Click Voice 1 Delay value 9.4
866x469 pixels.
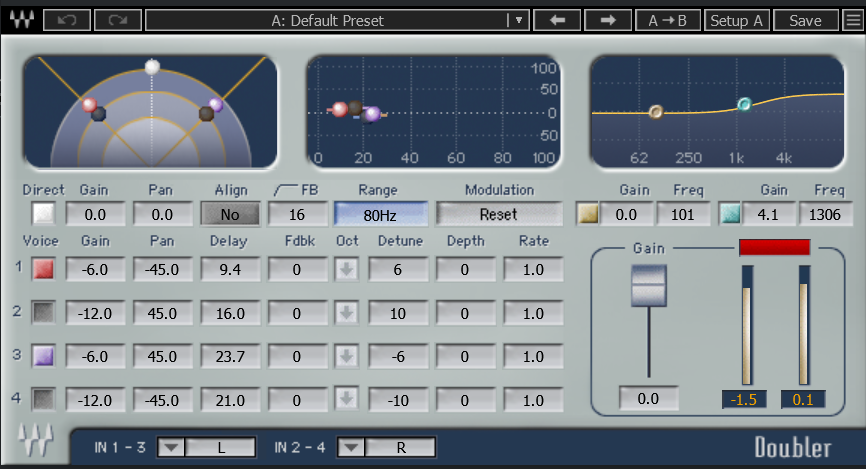(x=230, y=270)
